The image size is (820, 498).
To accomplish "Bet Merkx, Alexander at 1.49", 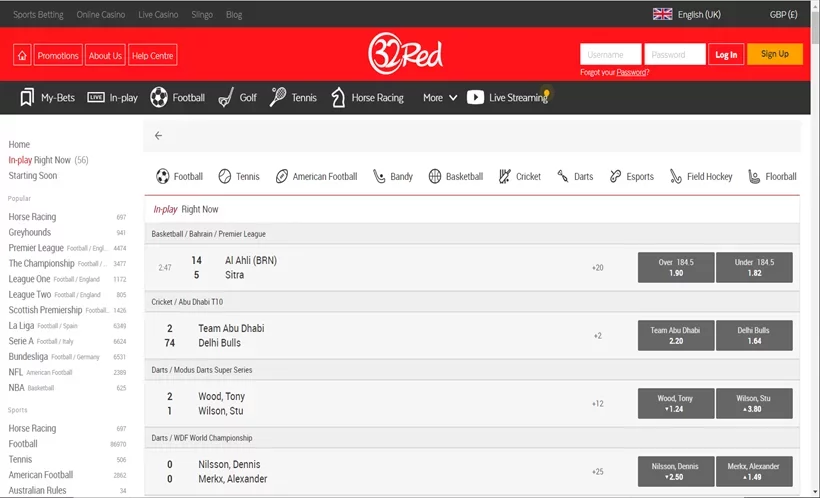I will coord(754,471).
